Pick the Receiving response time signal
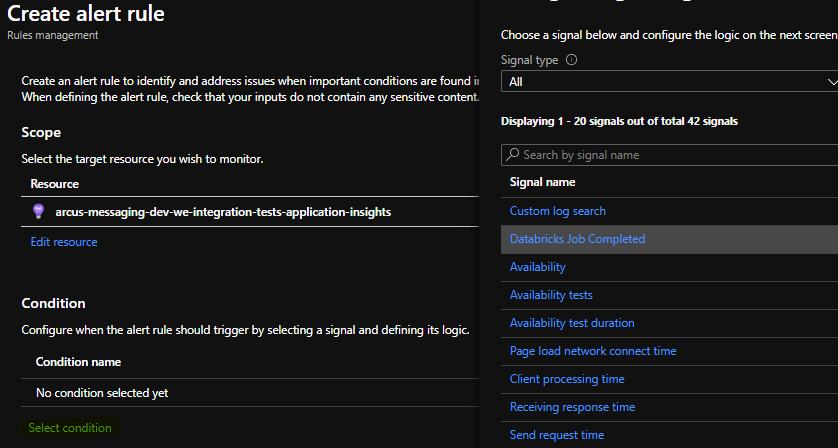838x448 pixels. 572,407
